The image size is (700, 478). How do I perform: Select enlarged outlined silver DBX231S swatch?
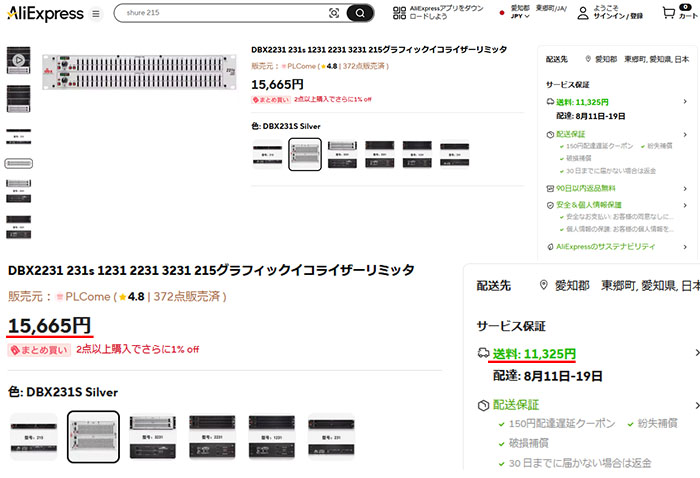[x=93, y=437]
